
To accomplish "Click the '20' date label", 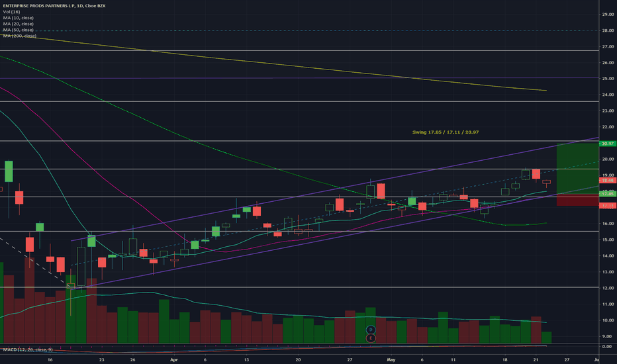I will pyautogui.click(x=298, y=359).
